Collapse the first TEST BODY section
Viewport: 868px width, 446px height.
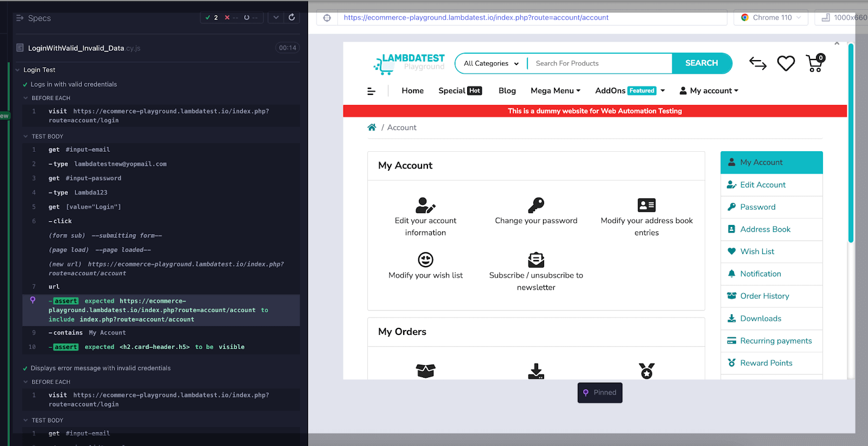click(25, 137)
